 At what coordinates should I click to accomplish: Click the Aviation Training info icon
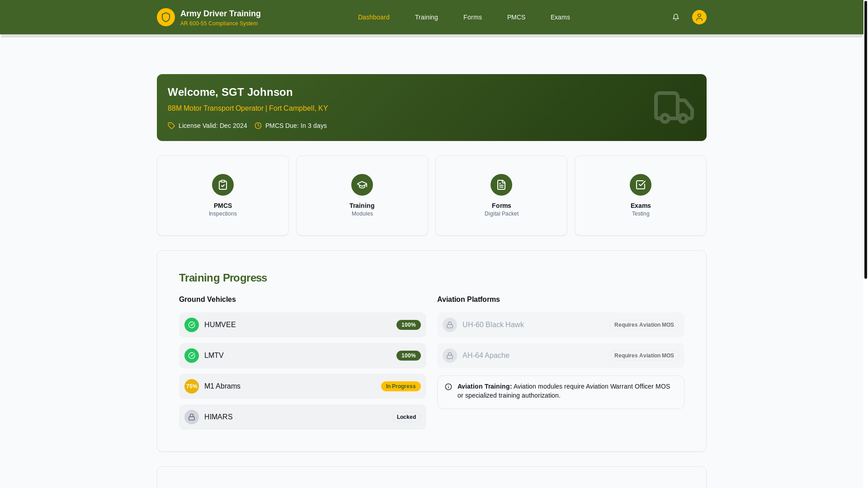coord(448,387)
